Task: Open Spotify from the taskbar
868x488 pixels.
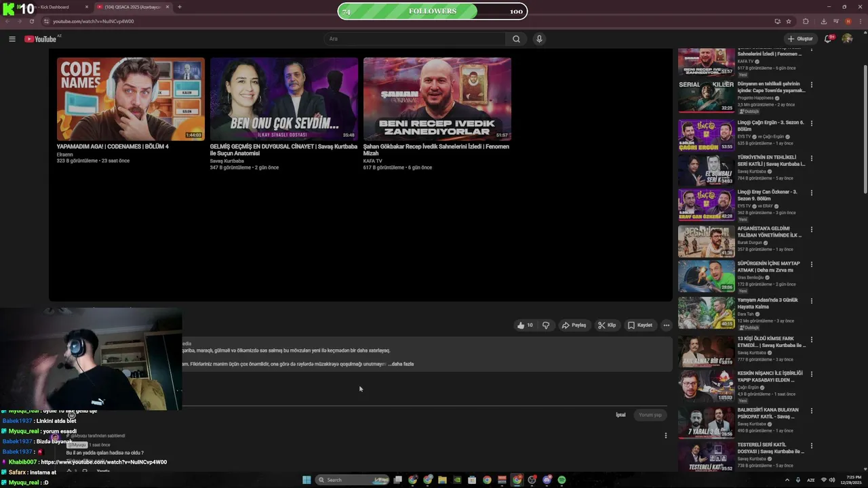Action: (561, 480)
